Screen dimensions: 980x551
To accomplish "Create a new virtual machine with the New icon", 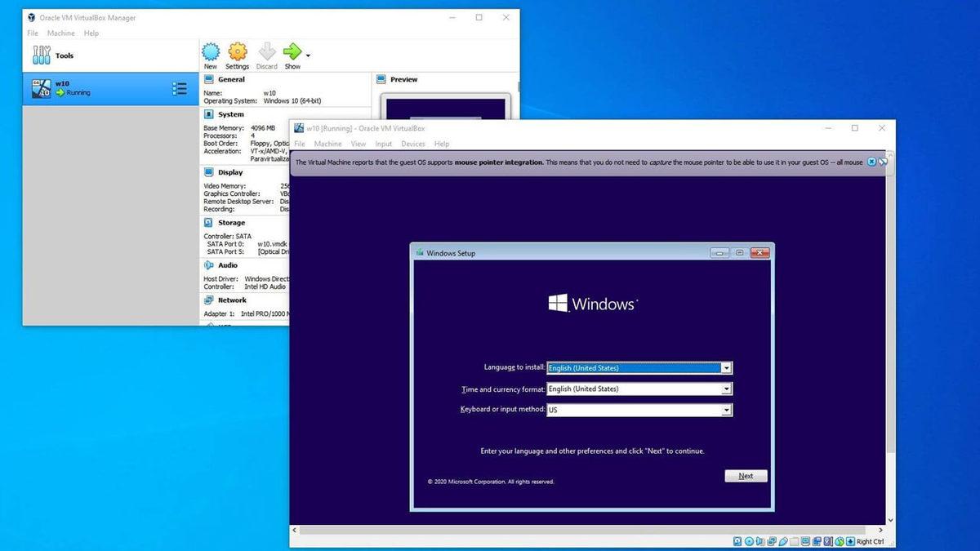I will [211, 52].
